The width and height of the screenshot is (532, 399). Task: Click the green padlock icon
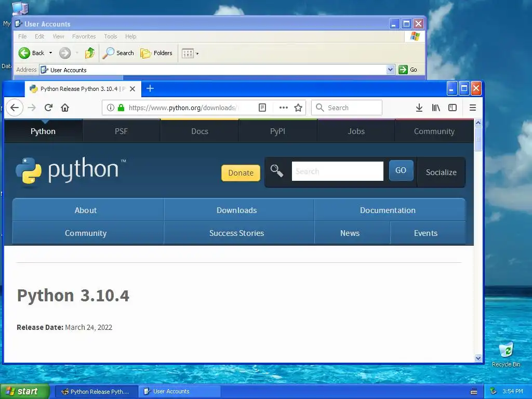[121, 108]
